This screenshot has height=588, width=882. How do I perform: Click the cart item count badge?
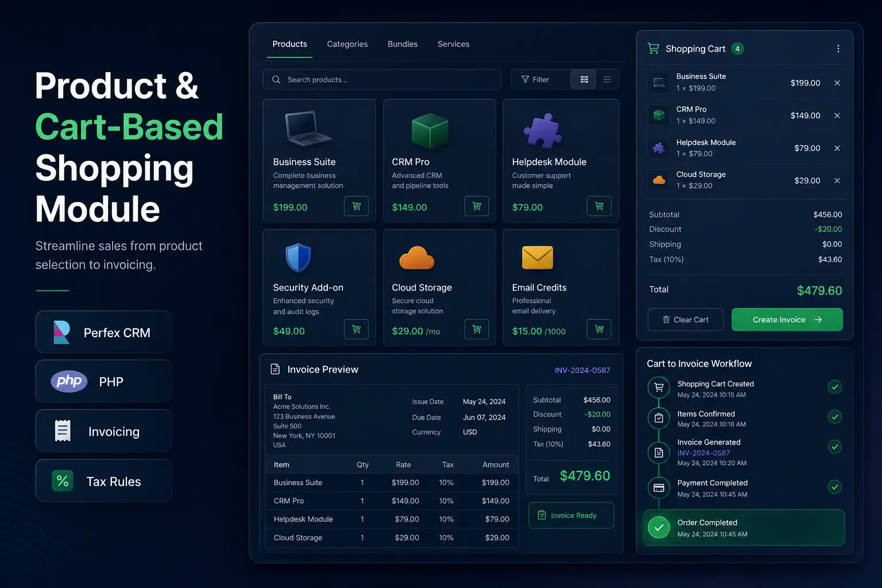point(738,49)
